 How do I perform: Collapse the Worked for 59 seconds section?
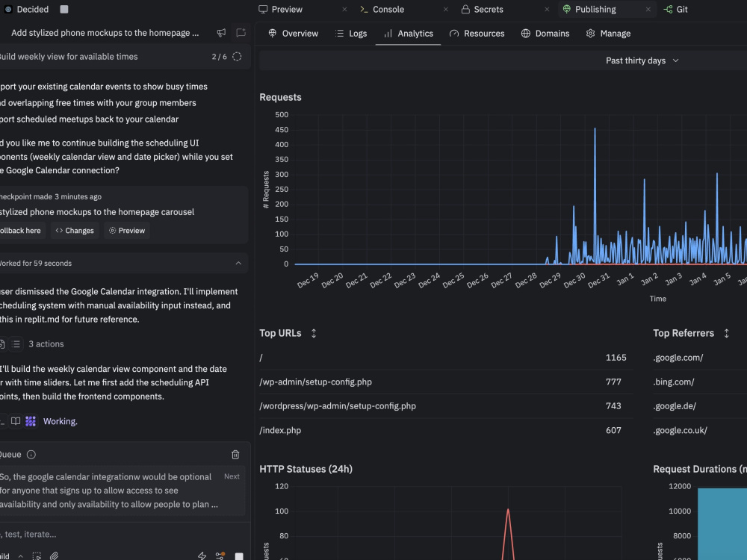point(238,264)
